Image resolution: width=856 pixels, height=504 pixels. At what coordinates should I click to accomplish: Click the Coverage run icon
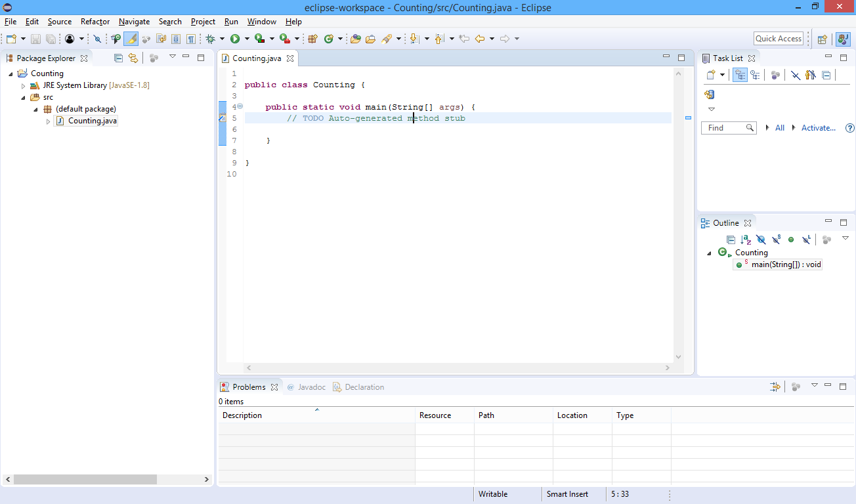click(260, 39)
